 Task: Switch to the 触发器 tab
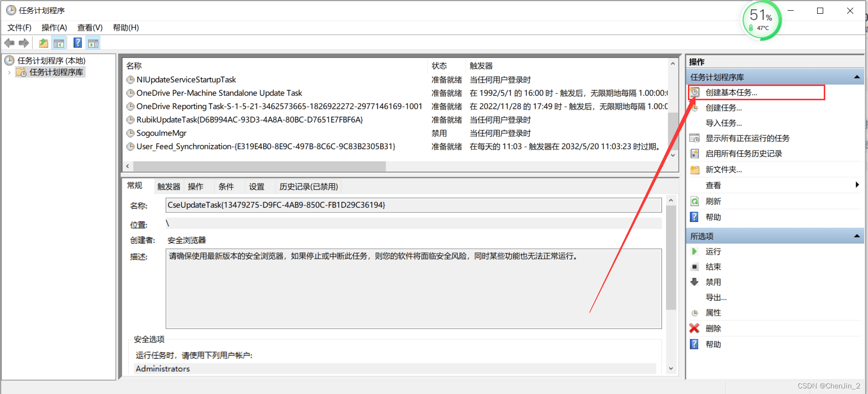click(x=169, y=186)
